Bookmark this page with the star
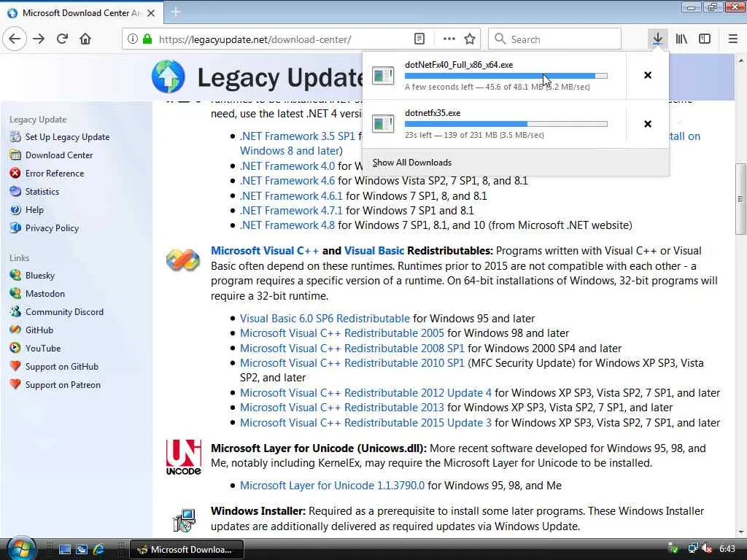 [470, 39]
